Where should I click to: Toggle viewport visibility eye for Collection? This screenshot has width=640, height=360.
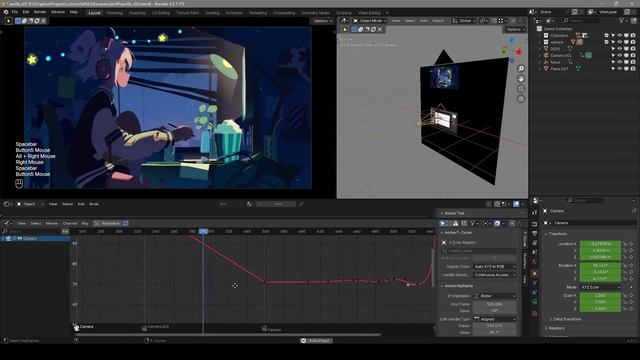click(620, 36)
